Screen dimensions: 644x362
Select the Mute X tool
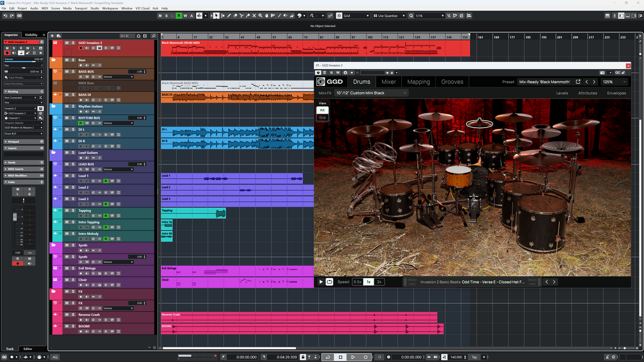[x=254, y=16]
